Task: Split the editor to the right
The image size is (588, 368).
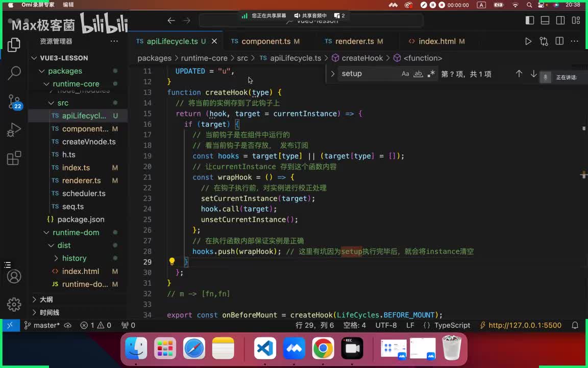Action: pos(559,41)
